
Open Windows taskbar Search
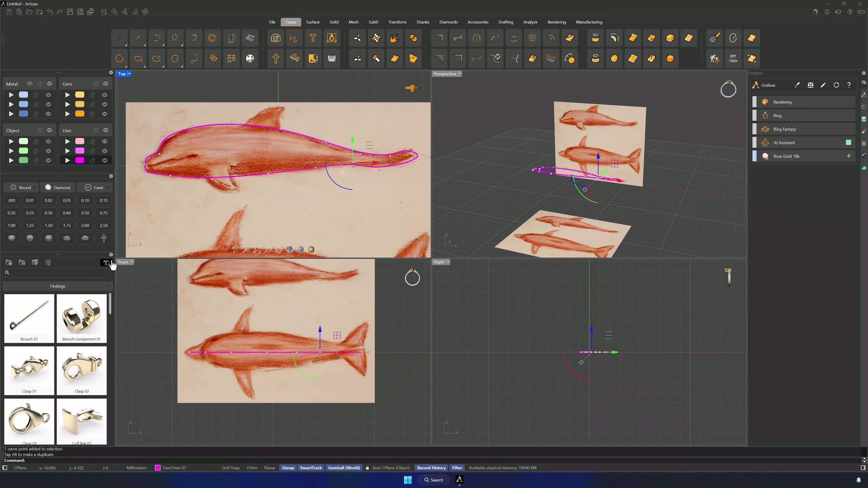coord(434,480)
